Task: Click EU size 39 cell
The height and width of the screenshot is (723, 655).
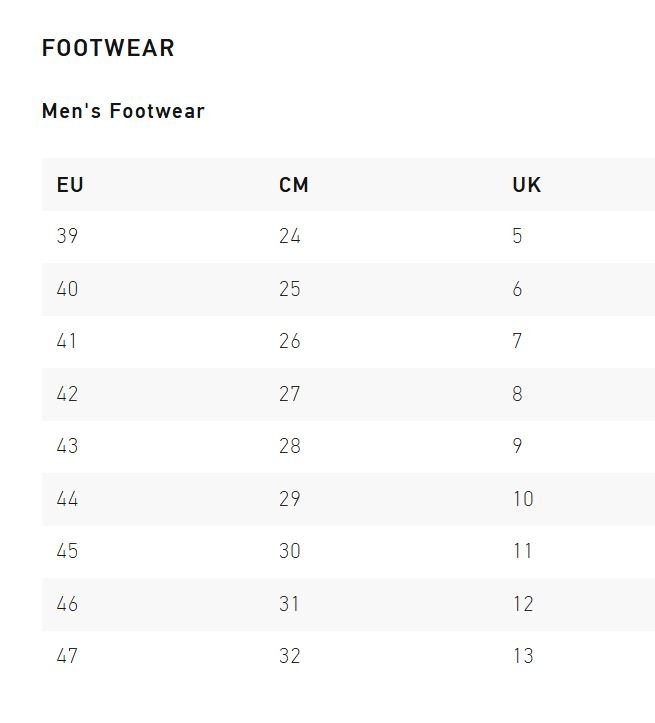Action: point(67,237)
